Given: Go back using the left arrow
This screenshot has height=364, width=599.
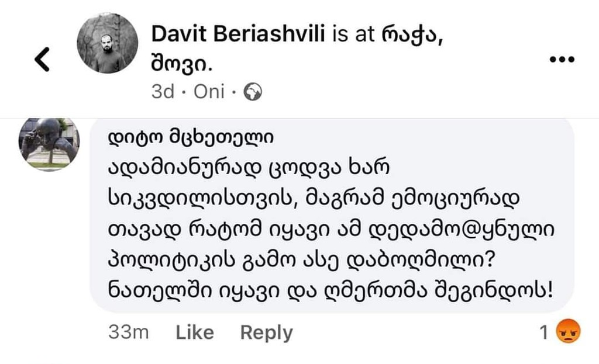Looking at the screenshot, I should coord(42,59).
